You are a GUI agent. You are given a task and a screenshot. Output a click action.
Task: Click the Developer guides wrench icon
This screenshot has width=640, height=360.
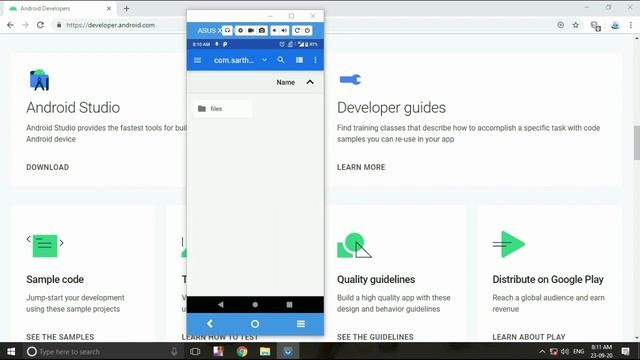pos(350,79)
